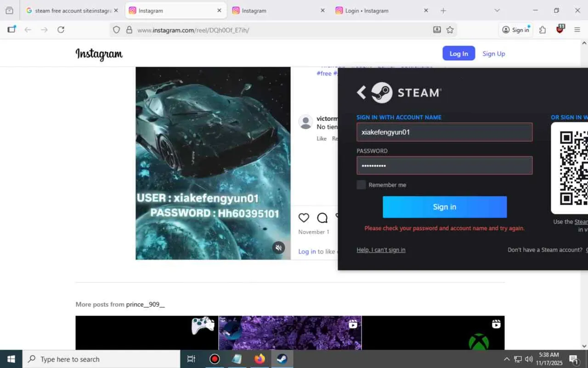
Task: Unmute the reel using the speaker icon
Action: point(278,247)
